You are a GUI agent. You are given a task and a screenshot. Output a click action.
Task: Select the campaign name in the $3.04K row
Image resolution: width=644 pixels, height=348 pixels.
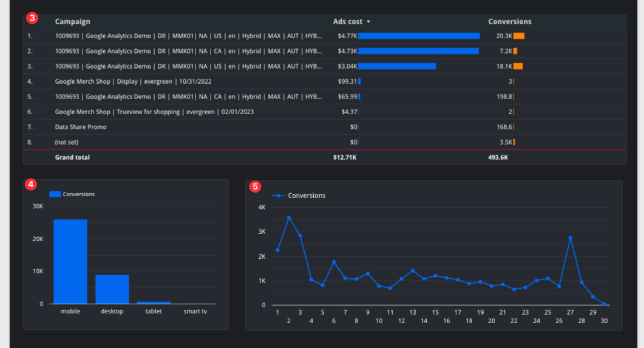(189, 66)
